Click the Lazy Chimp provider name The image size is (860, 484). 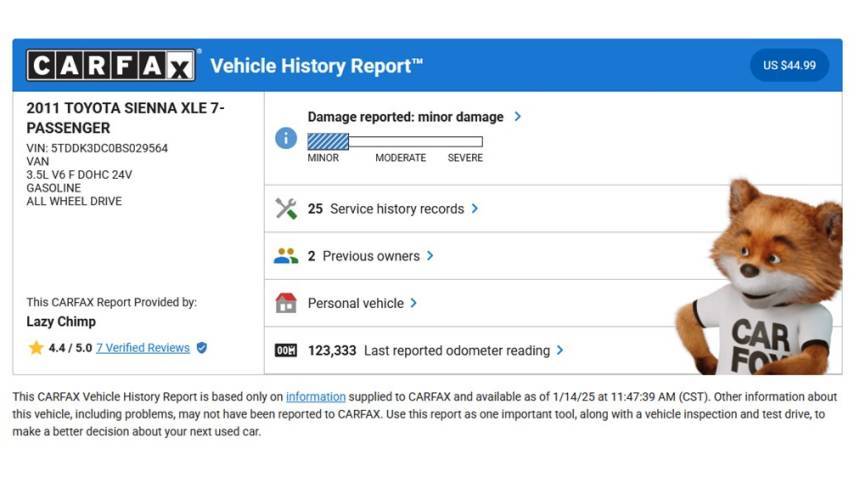pyautogui.click(x=61, y=322)
